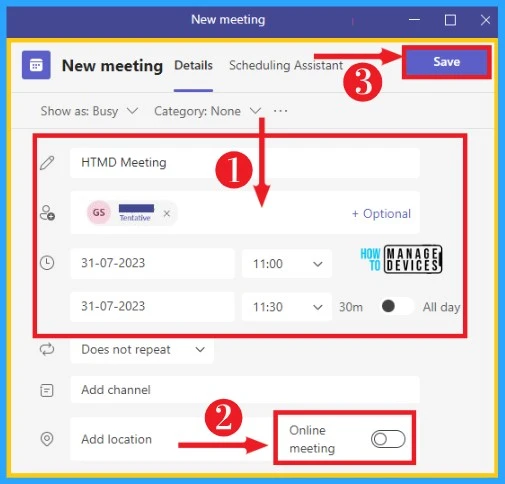Click the end date field beside 11:30
This screenshot has height=484, width=505.
[152, 307]
